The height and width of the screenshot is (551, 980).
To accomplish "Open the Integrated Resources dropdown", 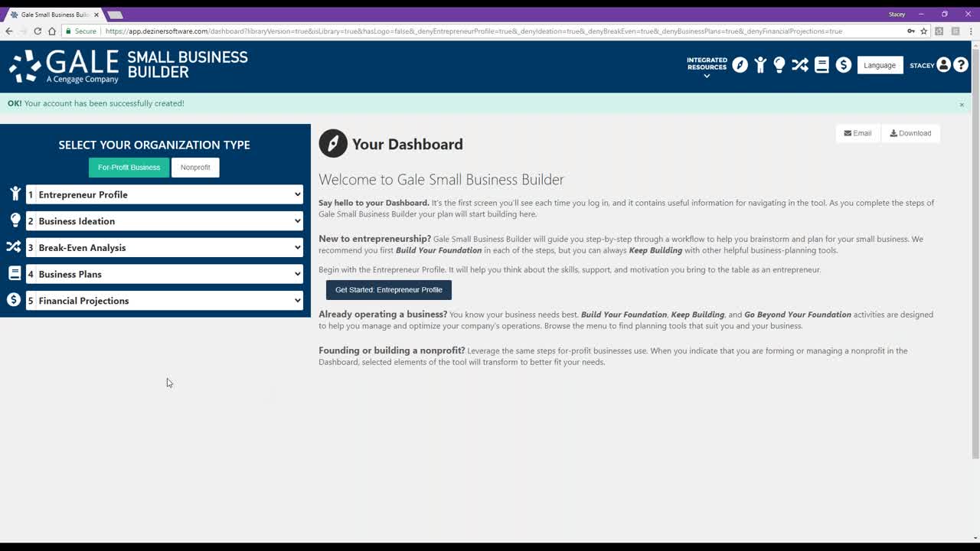I will tap(706, 65).
